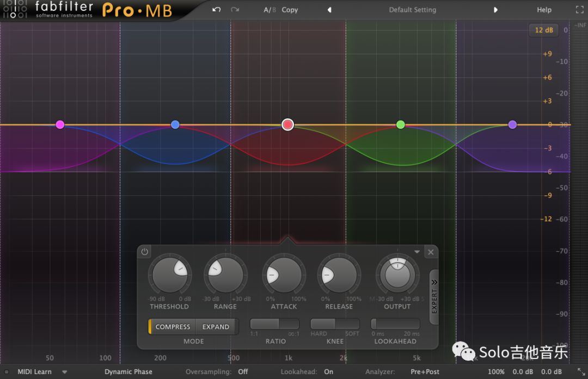588x379 pixels.
Task: Click the redo arrow icon
Action: (x=235, y=10)
